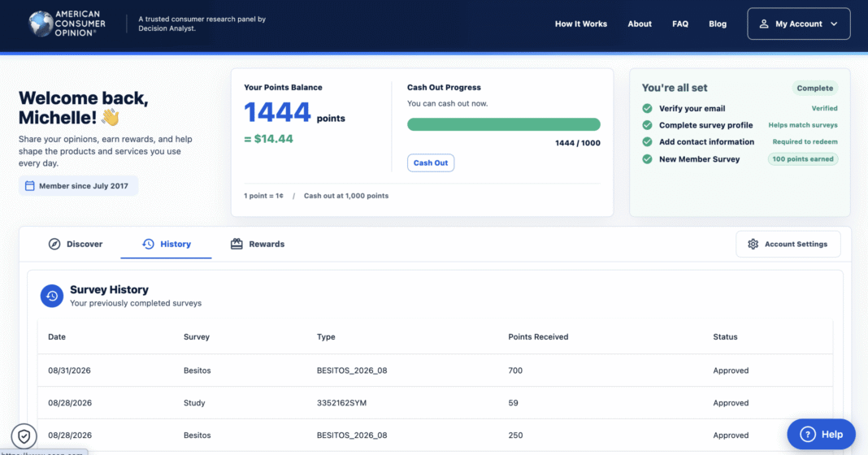The width and height of the screenshot is (868, 455).
Task: Go to the FAQ page
Action: (680, 24)
